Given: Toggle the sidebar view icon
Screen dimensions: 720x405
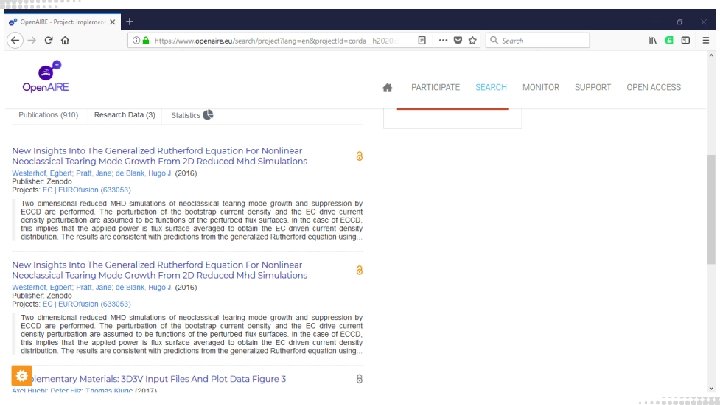Looking at the screenshot, I should [686, 40].
